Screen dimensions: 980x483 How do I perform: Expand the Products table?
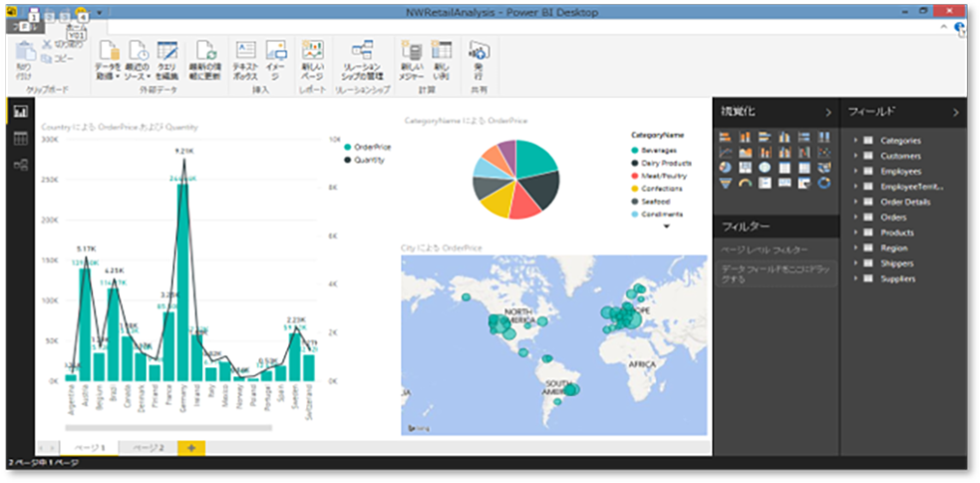point(855,233)
